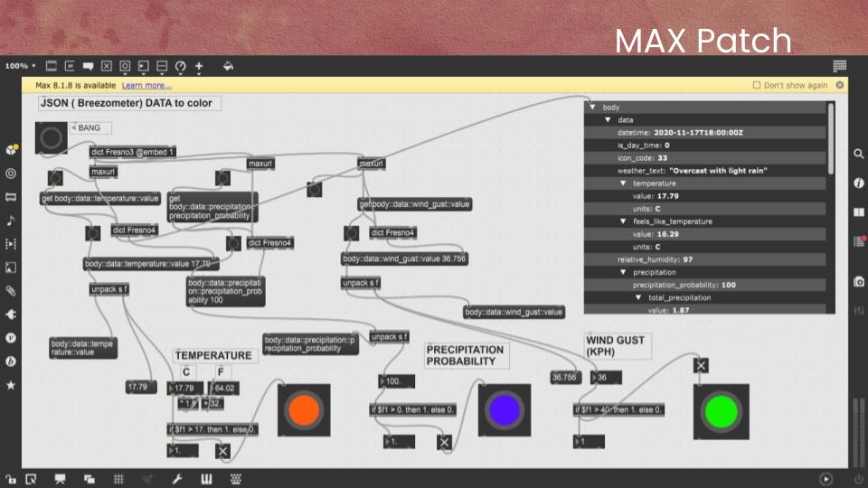
Task: Select the wind gust number box showing 36
Action: 606,378
